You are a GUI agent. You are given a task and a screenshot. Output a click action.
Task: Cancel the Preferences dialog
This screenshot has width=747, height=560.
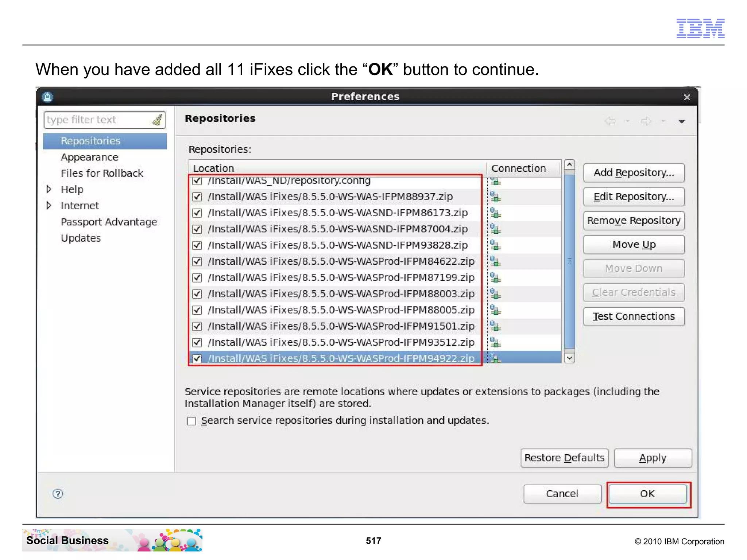click(562, 494)
